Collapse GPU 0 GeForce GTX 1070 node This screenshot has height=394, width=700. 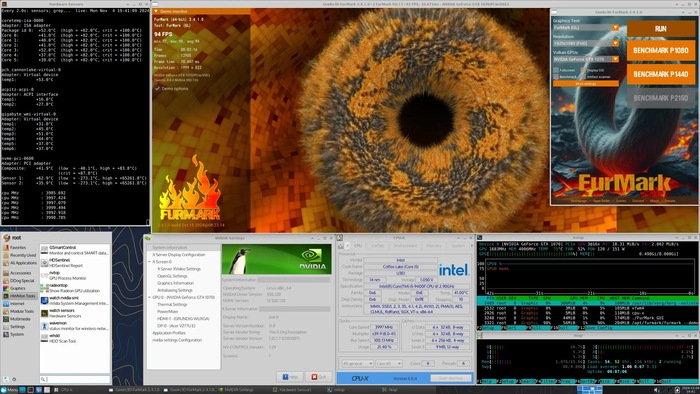pyautogui.click(x=150, y=297)
